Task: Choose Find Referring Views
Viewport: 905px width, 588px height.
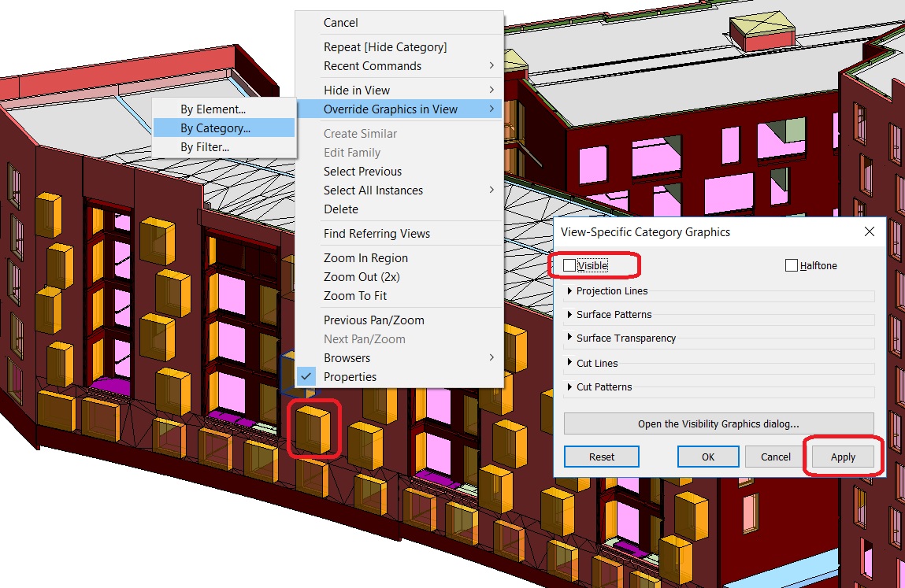Action: tap(376, 233)
